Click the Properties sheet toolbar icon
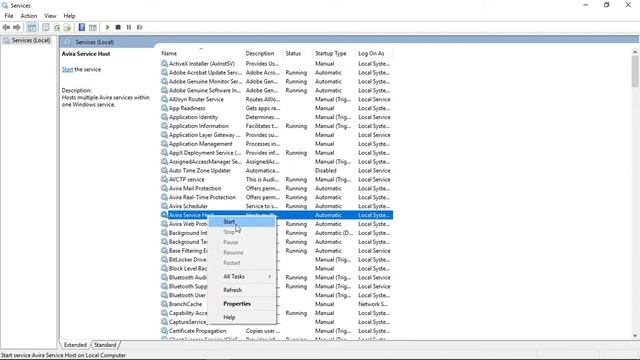Image resolution: width=640 pixels, height=360 pixels. (x=46, y=27)
